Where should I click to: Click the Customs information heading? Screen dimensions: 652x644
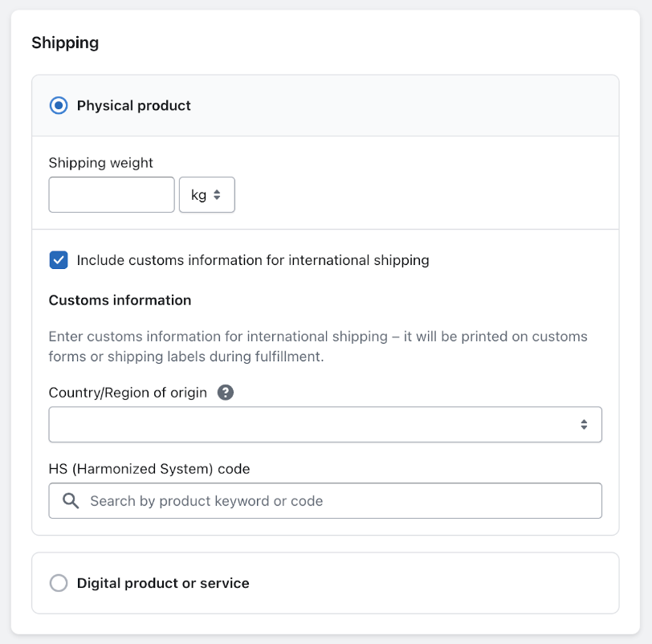click(119, 300)
